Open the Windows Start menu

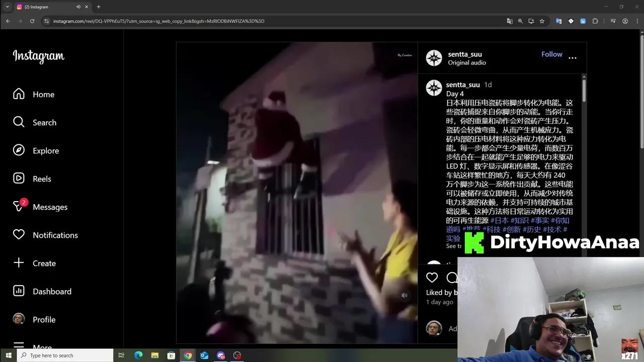point(9,355)
